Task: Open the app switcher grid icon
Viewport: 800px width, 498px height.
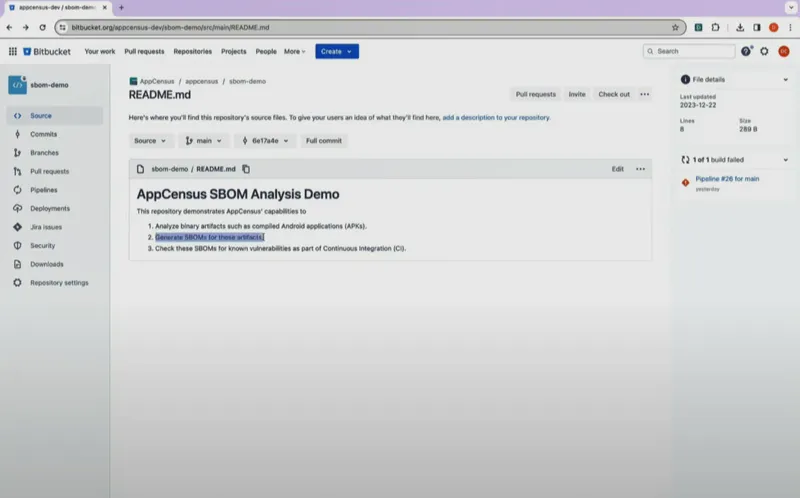Action: (x=13, y=52)
